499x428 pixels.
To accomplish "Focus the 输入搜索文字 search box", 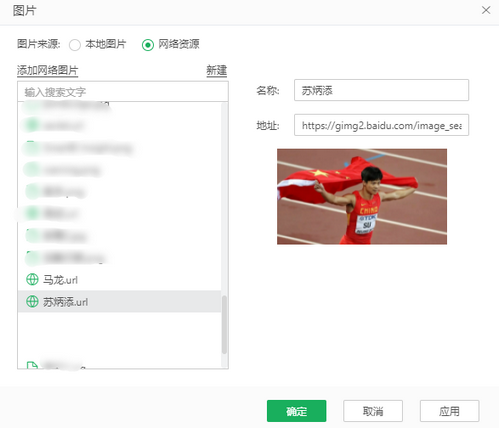I will click(x=123, y=92).
